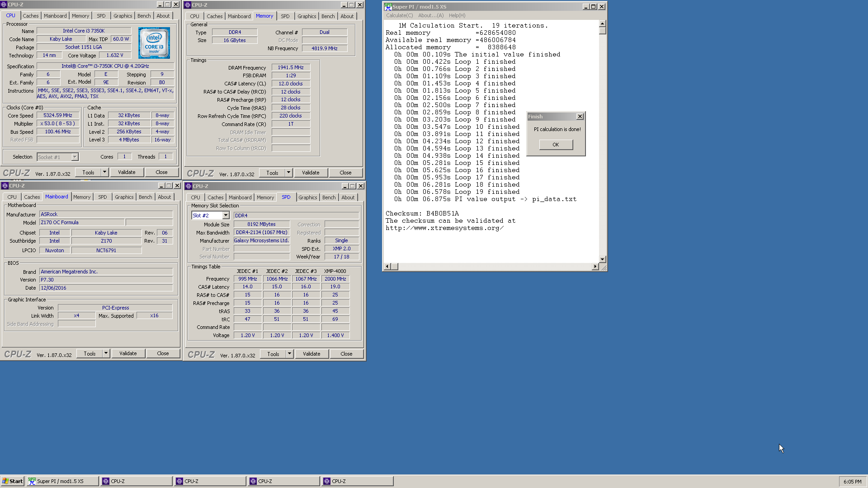Open Help menu in Super PI
This screenshot has width=868, height=488.
click(457, 15)
